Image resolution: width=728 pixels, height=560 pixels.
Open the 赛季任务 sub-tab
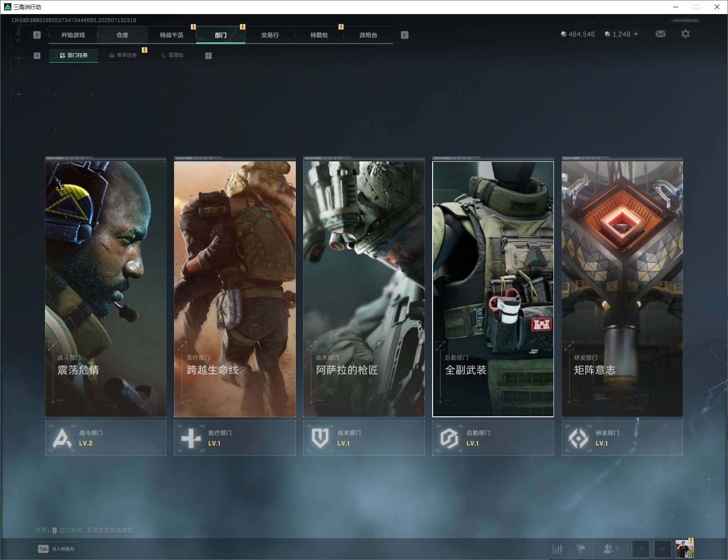123,55
